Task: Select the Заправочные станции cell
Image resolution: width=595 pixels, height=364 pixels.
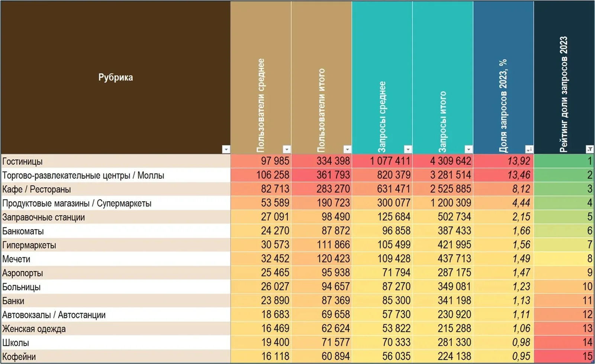Action: (116, 217)
